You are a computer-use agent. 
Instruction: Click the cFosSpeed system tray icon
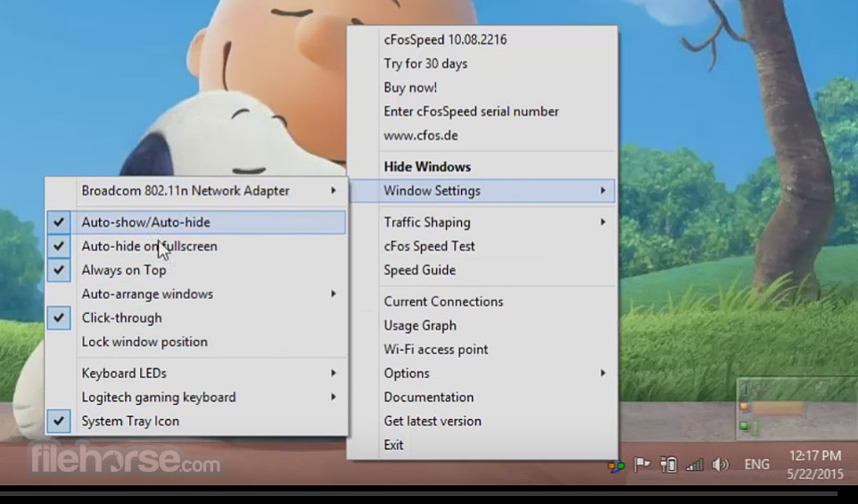[616, 466]
